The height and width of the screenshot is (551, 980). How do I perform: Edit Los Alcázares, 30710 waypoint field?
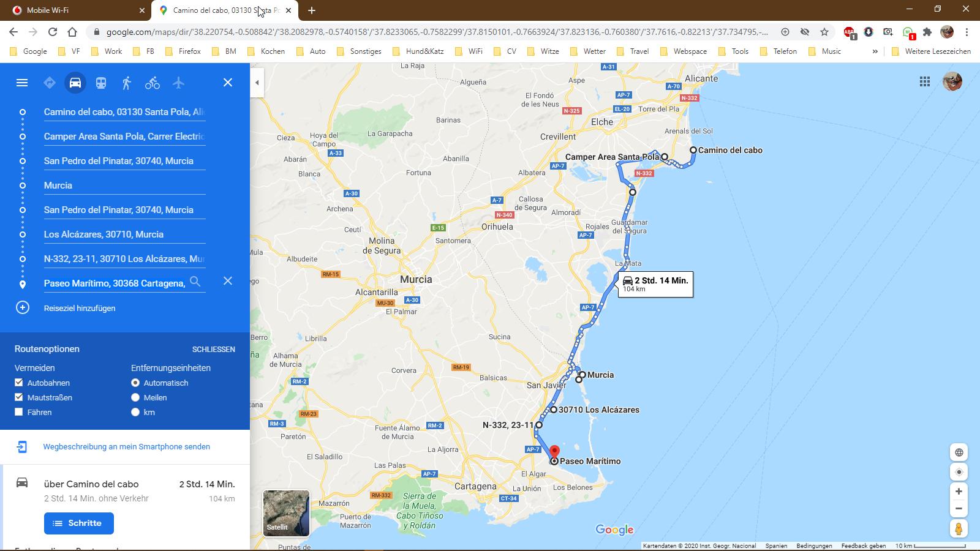tap(124, 234)
